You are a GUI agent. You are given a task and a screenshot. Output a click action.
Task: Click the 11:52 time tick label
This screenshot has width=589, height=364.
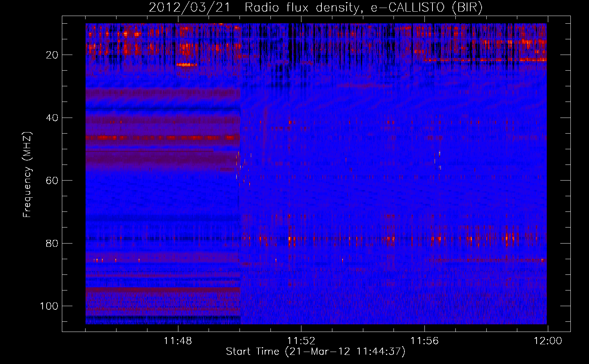point(301,341)
